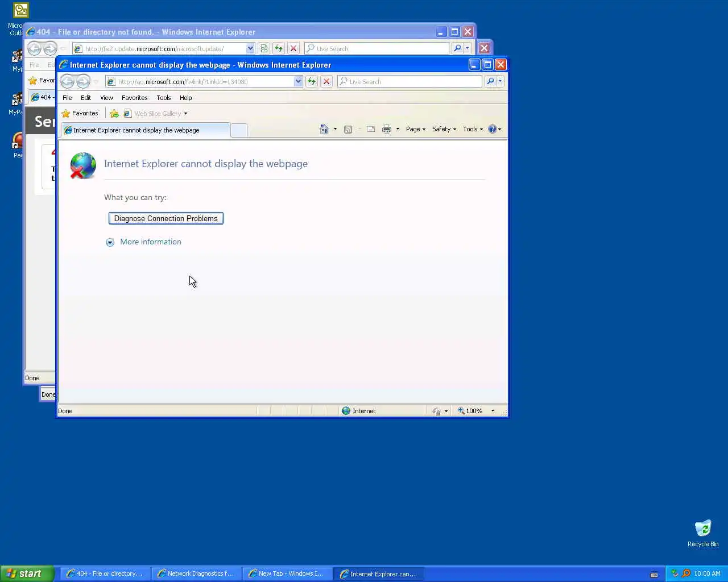The image size is (728, 582).
Task: Select tab 'Internet Explorer cannot display the webpage'
Action: coord(146,130)
